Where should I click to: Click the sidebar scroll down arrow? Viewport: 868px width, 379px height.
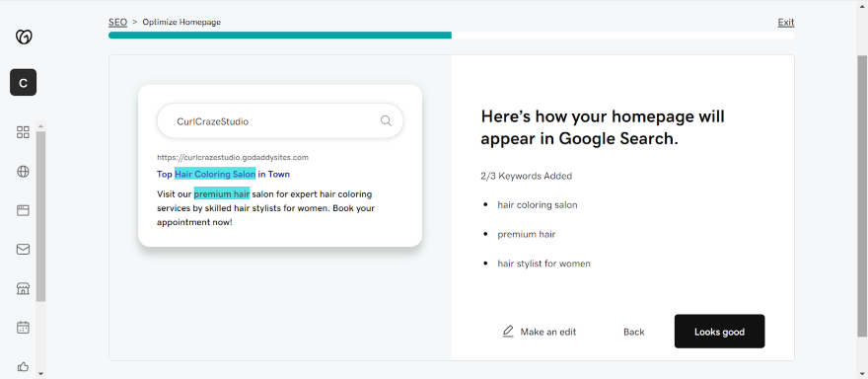tap(40, 374)
